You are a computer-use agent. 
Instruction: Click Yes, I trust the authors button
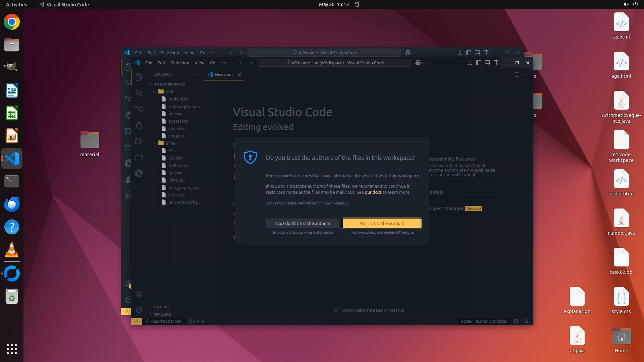pos(381,223)
